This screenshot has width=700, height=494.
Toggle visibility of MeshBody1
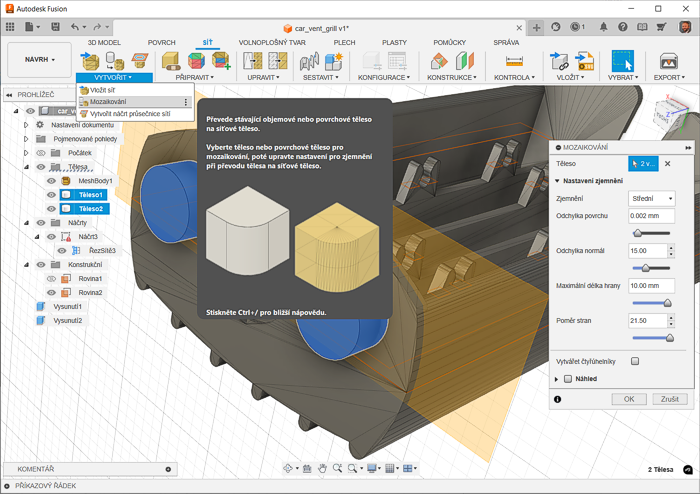click(x=51, y=181)
